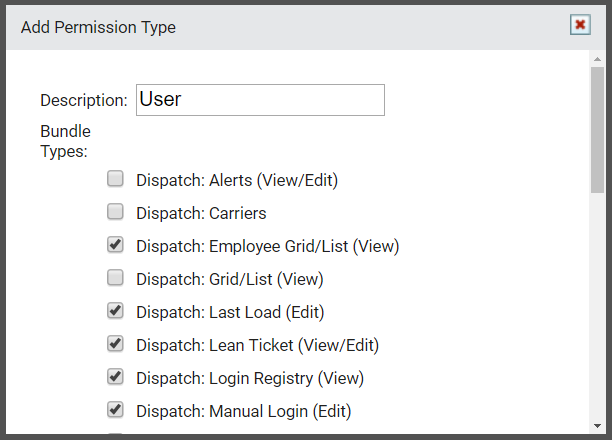Toggle off Dispatch: Login Registry (View) checkbox
Image resolution: width=612 pixels, height=440 pixels.
115,377
